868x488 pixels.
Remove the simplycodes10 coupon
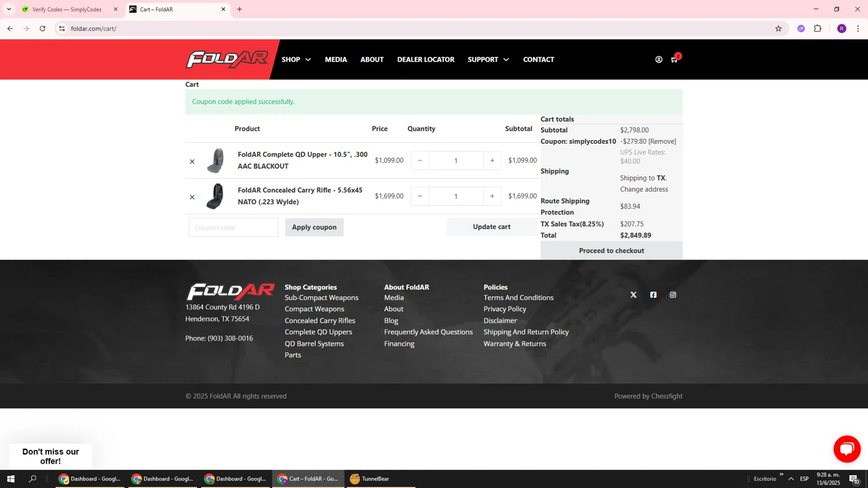click(663, 141)
